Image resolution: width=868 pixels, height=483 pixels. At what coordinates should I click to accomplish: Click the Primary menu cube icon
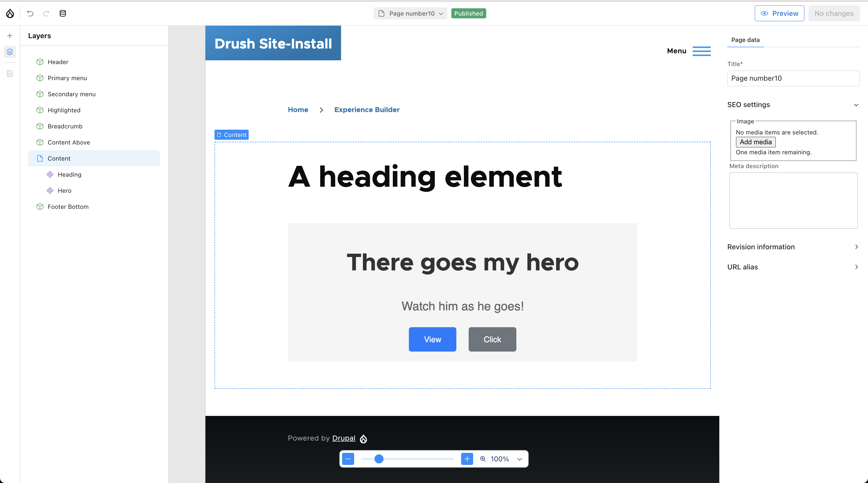point(40,78)
